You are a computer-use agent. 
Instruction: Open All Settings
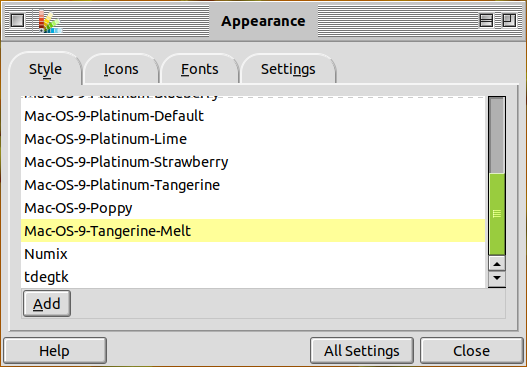pos(362,351)
